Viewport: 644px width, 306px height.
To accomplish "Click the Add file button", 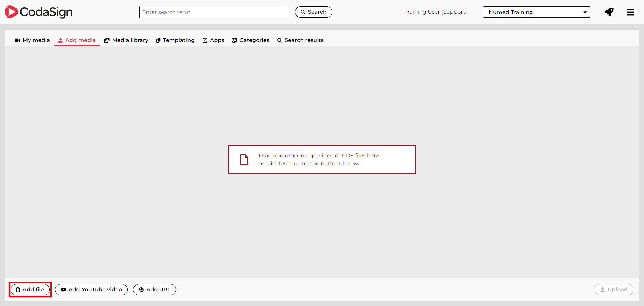I will pos(30,290).
